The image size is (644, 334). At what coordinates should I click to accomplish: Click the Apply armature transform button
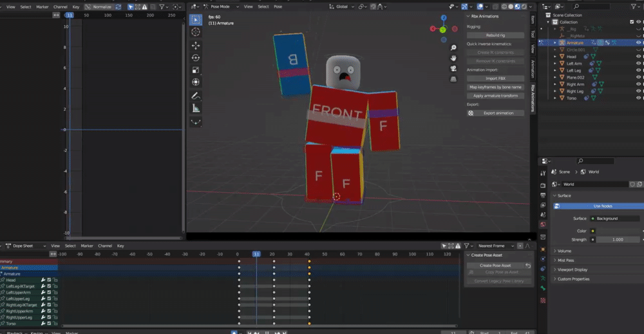[x=495, y=96]
